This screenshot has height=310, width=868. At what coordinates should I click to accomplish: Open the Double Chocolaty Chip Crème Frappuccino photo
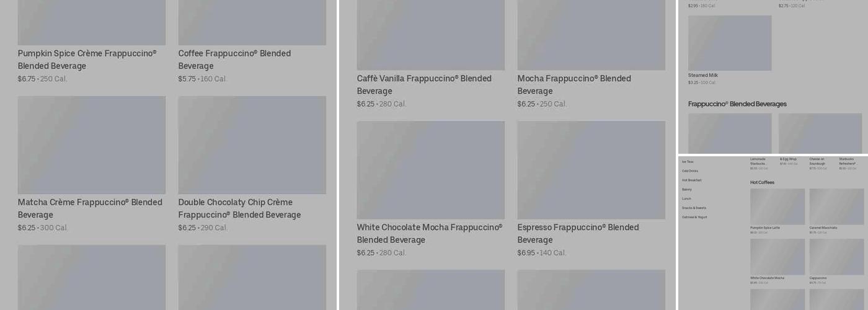(x=252, y=144)
